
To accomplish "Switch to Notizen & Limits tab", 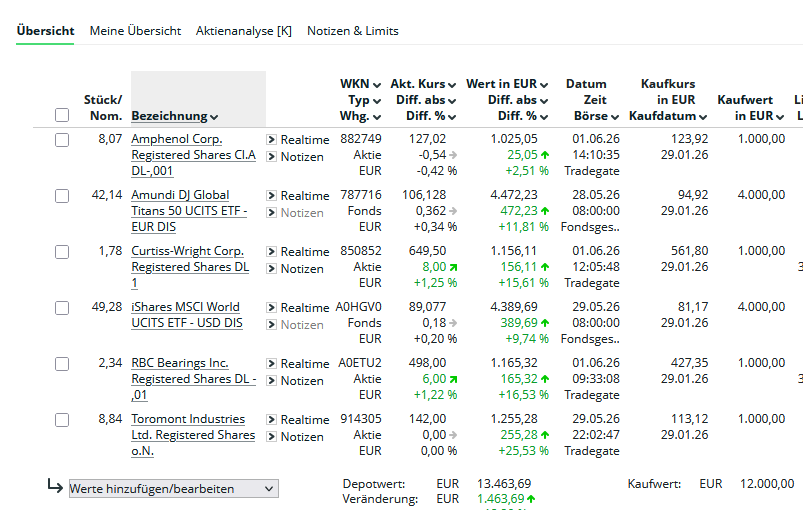I will pos(353,31).
